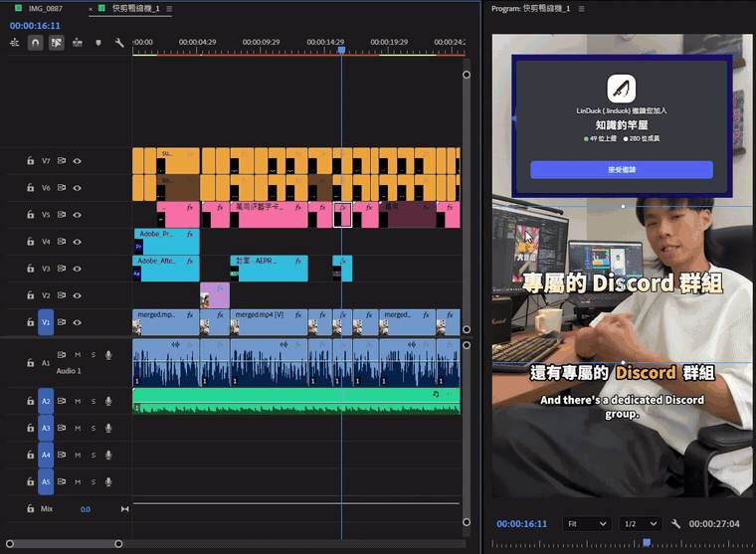Toggle sync lock on V1 track

(62, 322)
